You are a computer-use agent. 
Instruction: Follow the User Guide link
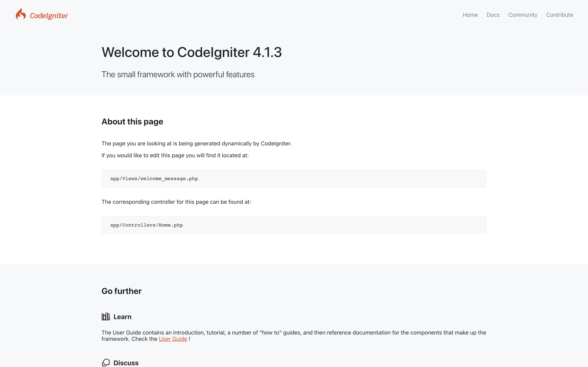[173, 339]
